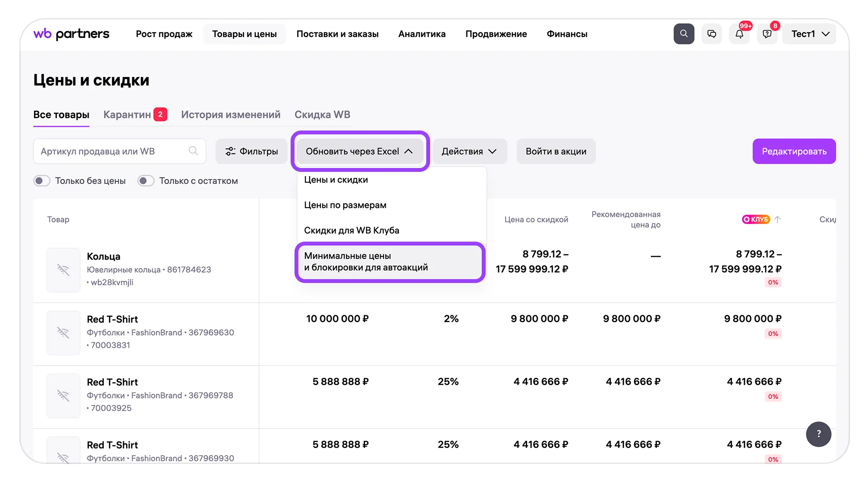
Task: Collapse "Обновить через Excel" dropdown
Action: tap(360, 151)
